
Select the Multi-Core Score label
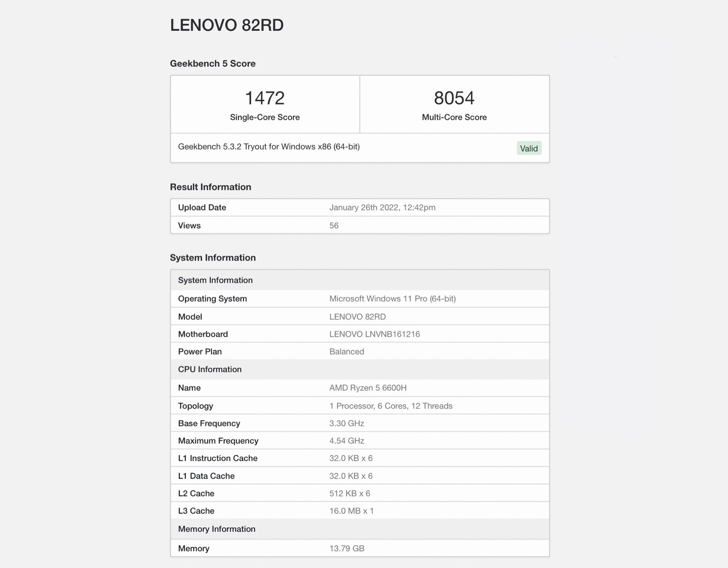(454, 117)
